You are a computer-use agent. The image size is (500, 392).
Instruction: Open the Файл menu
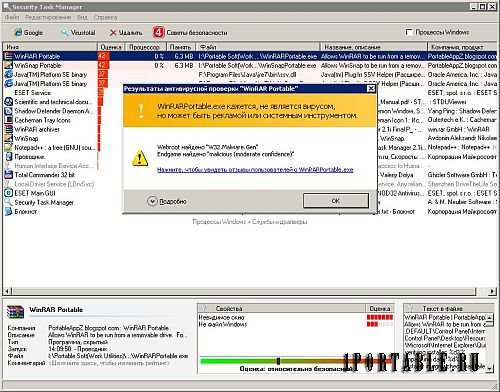click(12, 17)
